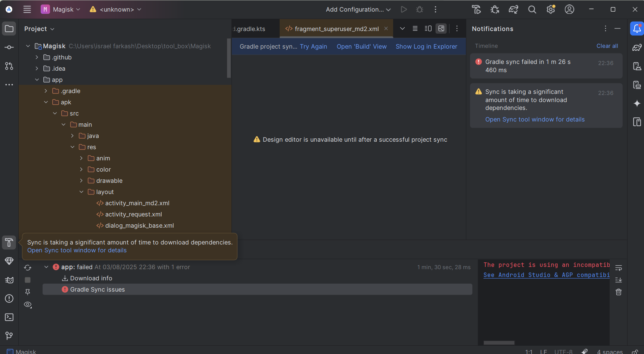Toggle scroll to end in build output
The width and height of the screenshot is (644, 354).
(x=619, y=280)
